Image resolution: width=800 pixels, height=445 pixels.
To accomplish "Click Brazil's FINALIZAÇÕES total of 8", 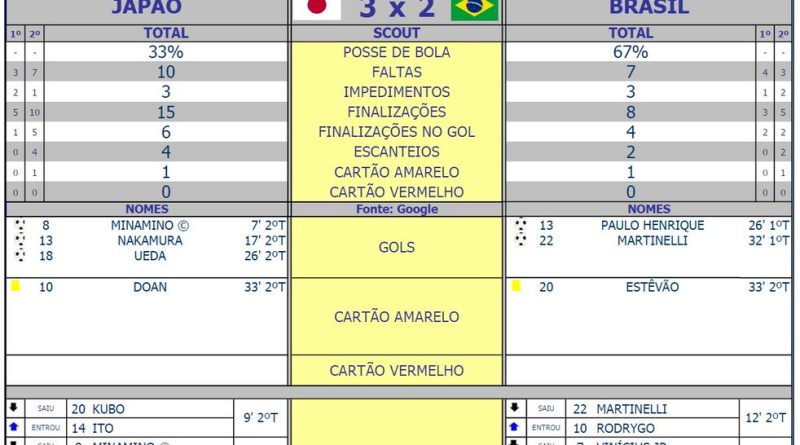I will click(x=630, y=112).
